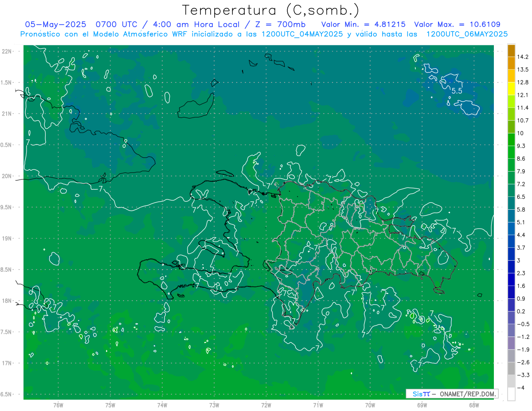Click the "22N" latitude label
This screenshot has width=532, height=411.
(x=7, y=51)
